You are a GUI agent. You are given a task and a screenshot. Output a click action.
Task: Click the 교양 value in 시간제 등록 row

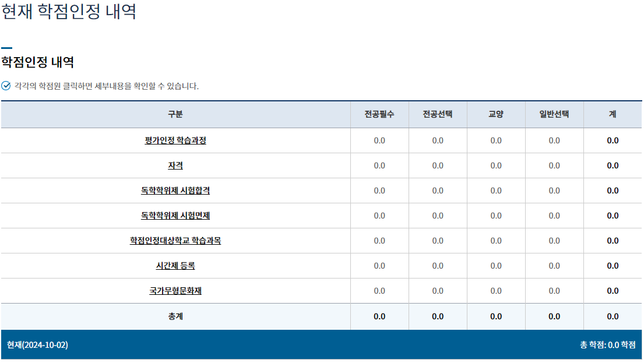(x=496, y=266)
